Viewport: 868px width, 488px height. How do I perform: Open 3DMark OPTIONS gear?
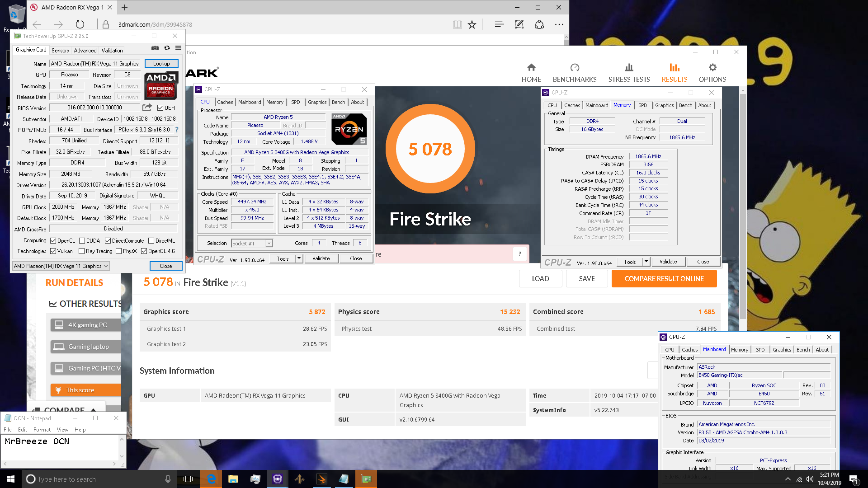click(x=712, y=73)
